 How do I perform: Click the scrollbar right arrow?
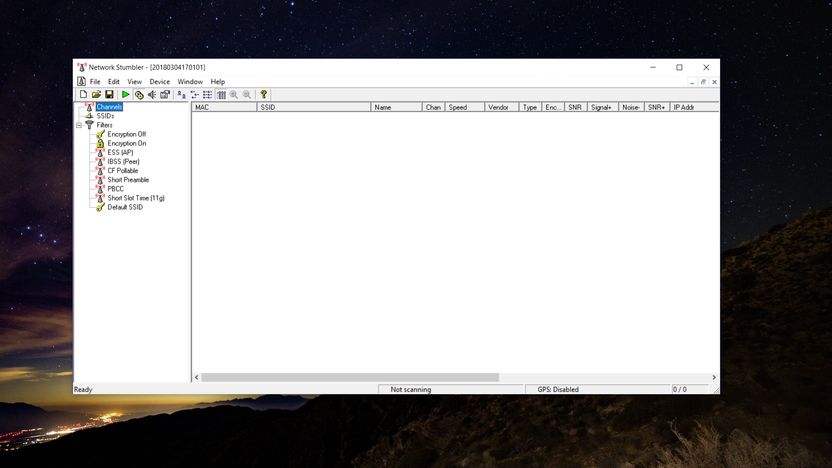coord(714,377)
